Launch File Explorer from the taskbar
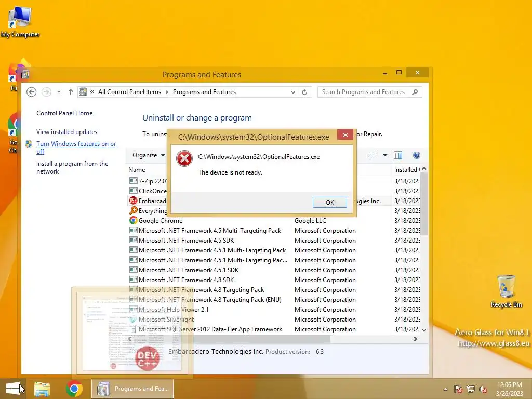Screen dimensions: 532x399 42,389
